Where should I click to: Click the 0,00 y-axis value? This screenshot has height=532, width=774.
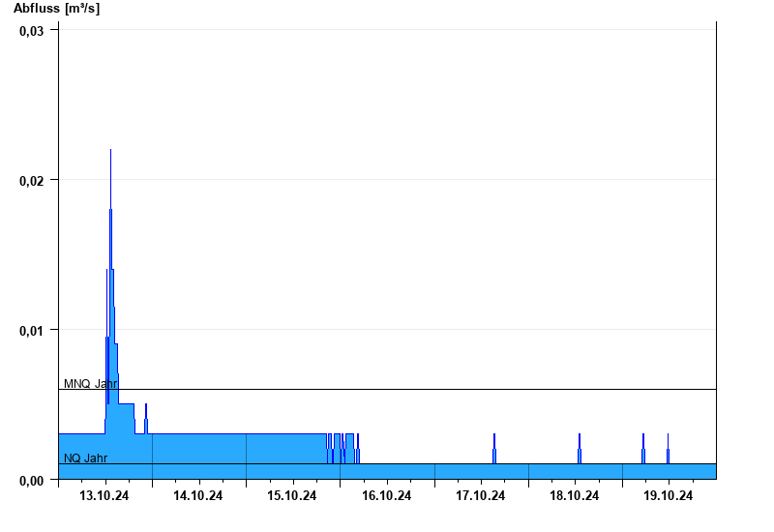pyautogui.click(x=32, y=481)
